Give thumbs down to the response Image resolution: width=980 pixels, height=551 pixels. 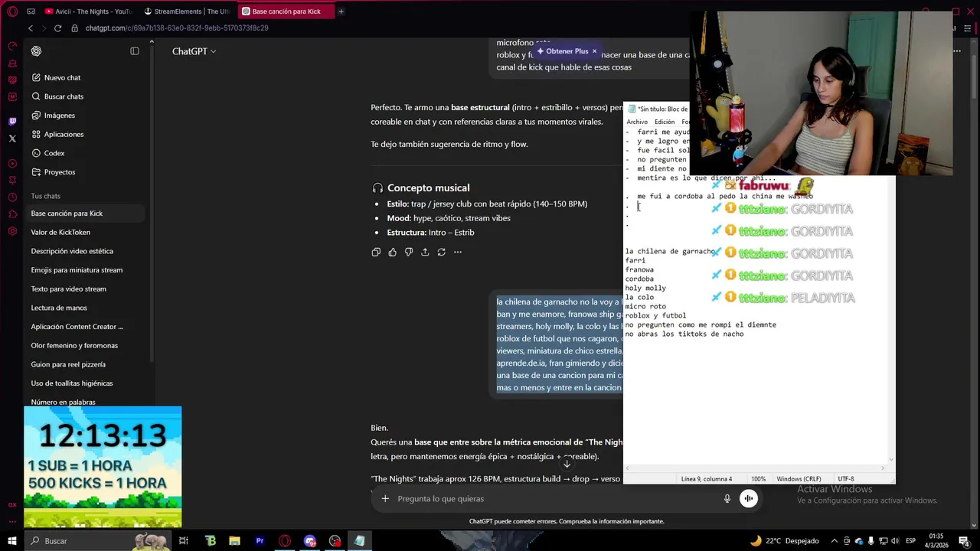pos(409,252)
